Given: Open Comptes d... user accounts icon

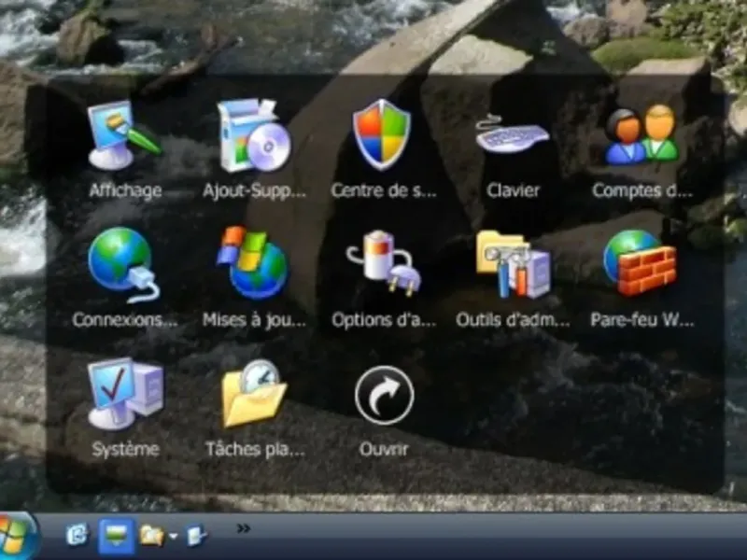Looking at the screenshot, I should coord(641,134).
